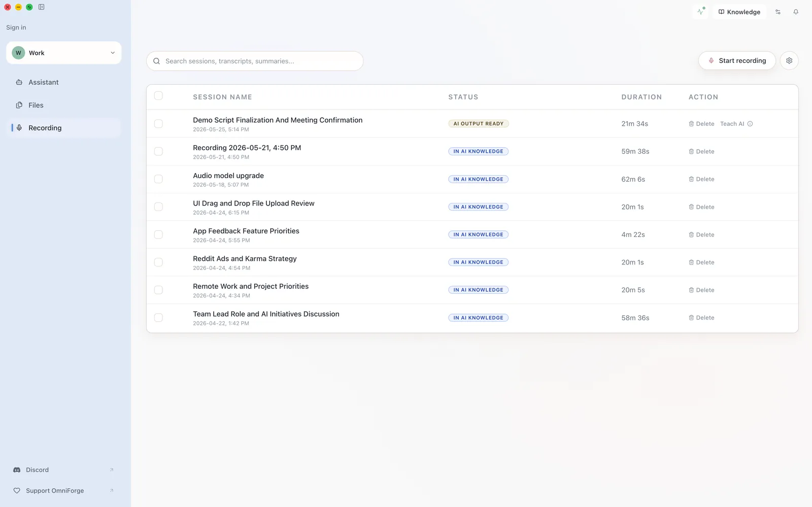Check the Team Lead Role session

pyautogui.click(x=158, y=318)
